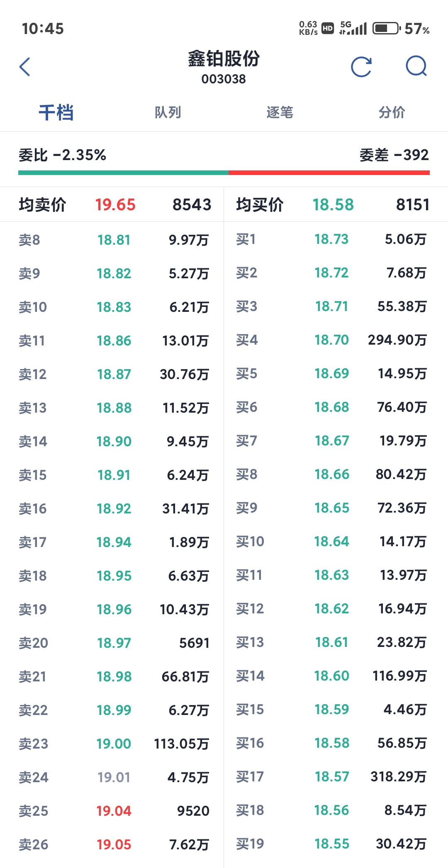This screenshot has height=868, width=448.
Task: Open the 分价 tab
Action: tap(392, 112)
